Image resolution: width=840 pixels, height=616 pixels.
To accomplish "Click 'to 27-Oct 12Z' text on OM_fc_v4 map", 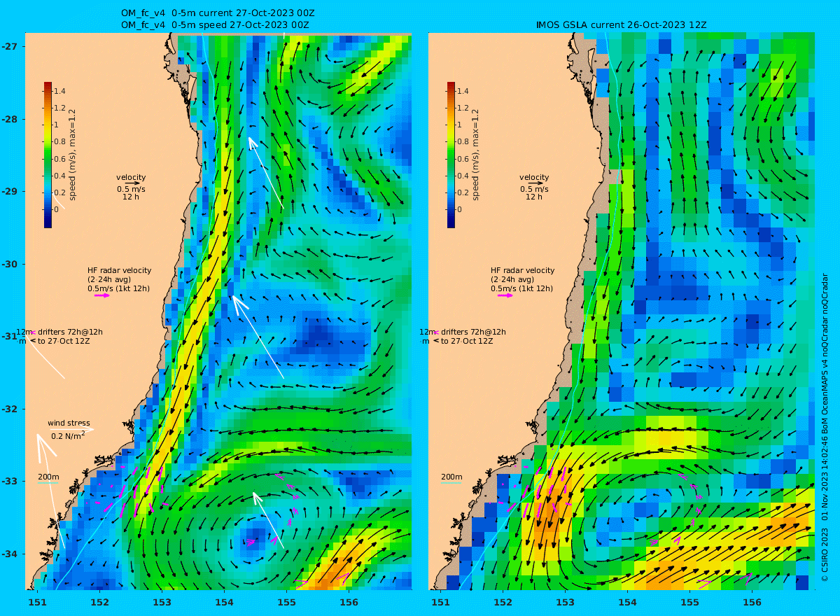I will (64, 341).
